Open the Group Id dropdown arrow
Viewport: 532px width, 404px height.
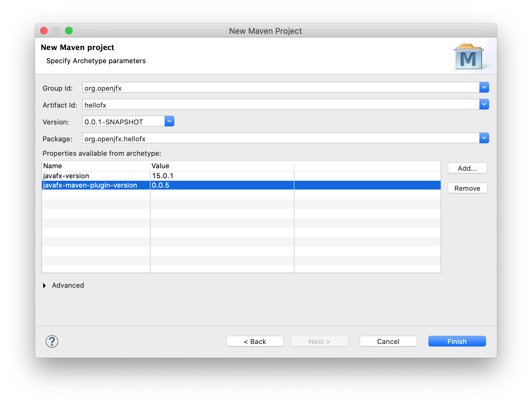[484, 88]
